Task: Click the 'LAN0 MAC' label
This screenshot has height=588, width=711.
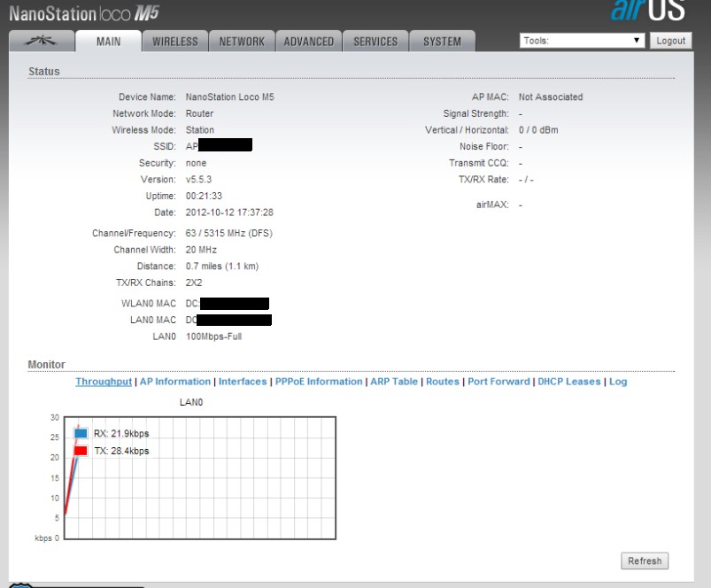Action: 153,320
